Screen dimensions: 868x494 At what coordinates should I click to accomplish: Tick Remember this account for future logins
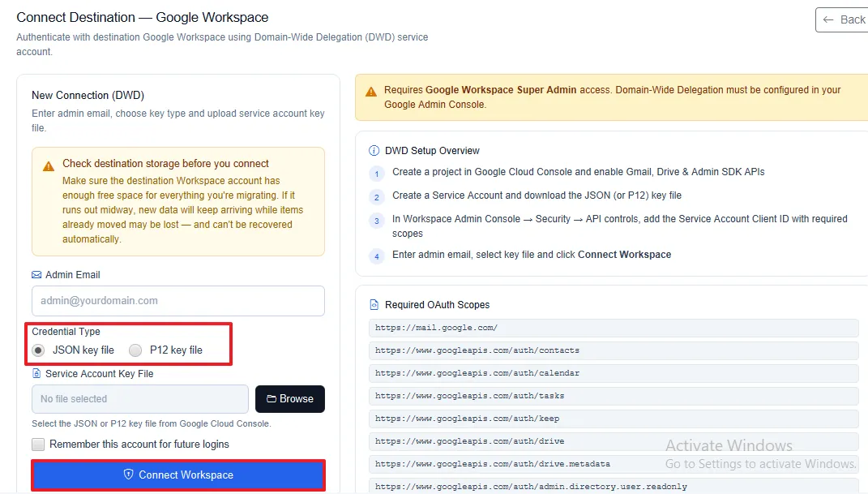point(38,445)
